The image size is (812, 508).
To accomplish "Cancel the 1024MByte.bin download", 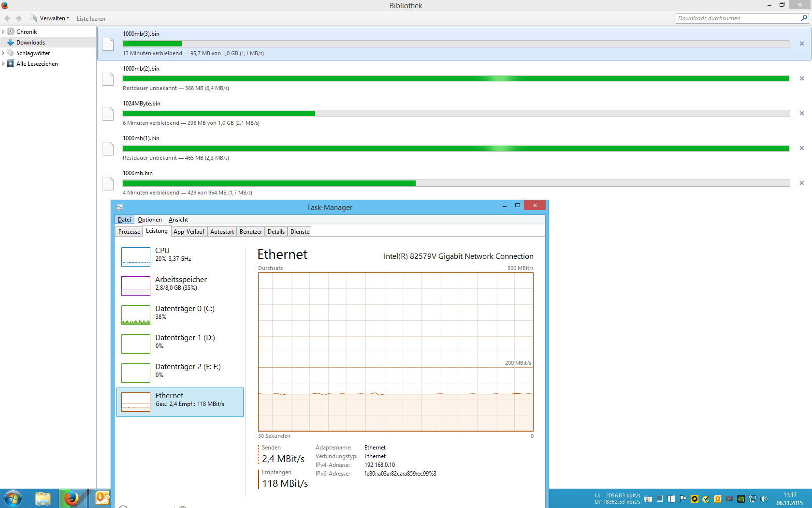I will point(802,113).
